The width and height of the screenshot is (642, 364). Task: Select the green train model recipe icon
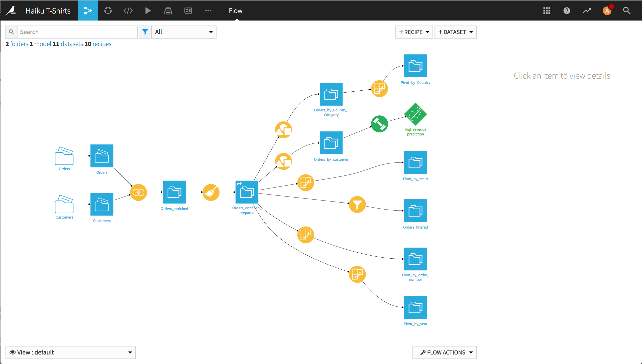379,124
